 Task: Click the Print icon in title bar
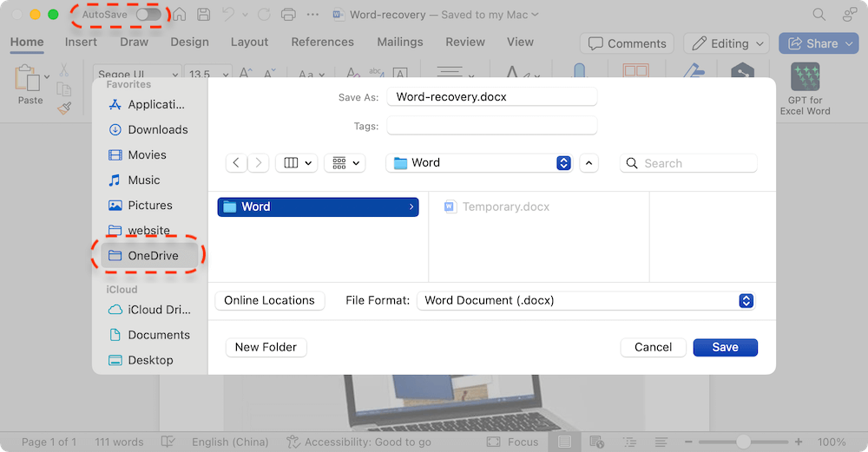point(288,15)
